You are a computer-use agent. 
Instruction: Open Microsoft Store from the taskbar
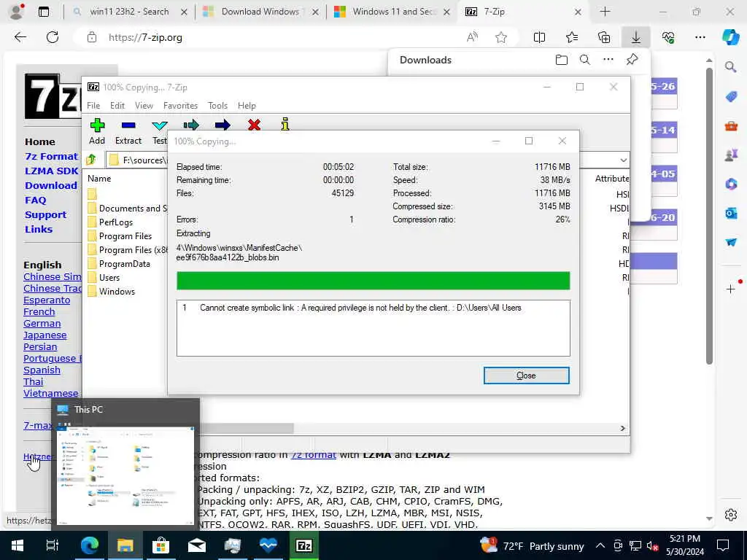(x=160, y=545)
